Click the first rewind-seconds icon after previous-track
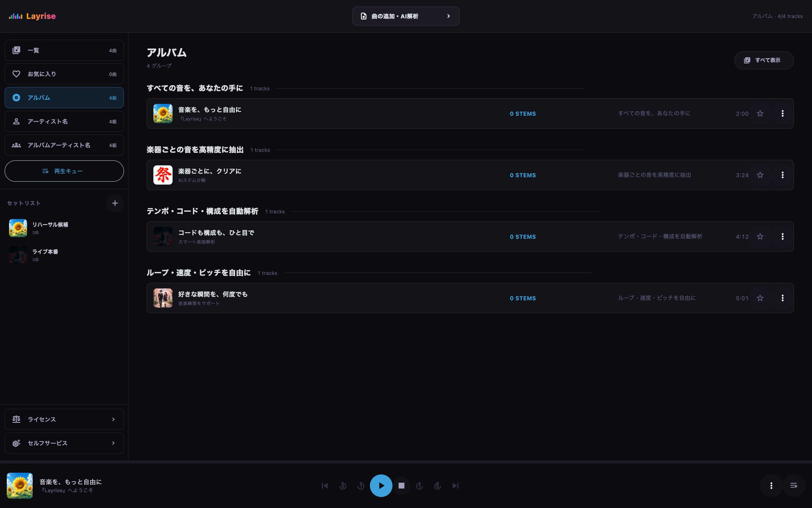 (x=343, y=485)
